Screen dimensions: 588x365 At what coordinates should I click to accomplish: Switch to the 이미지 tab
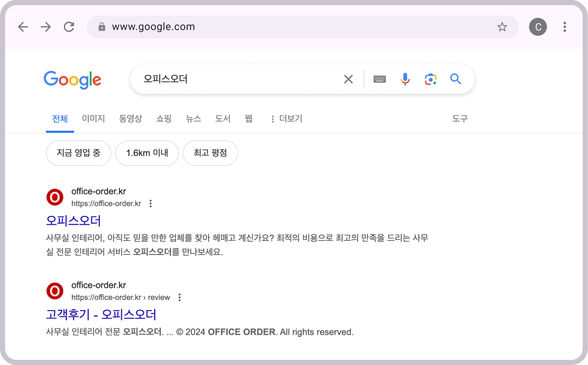click(93, 119)
